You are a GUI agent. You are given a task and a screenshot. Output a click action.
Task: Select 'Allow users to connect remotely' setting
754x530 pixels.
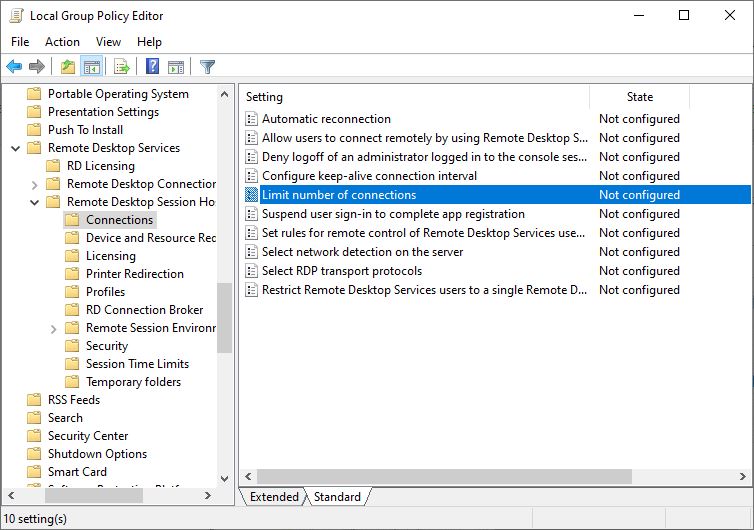[425, 138]
